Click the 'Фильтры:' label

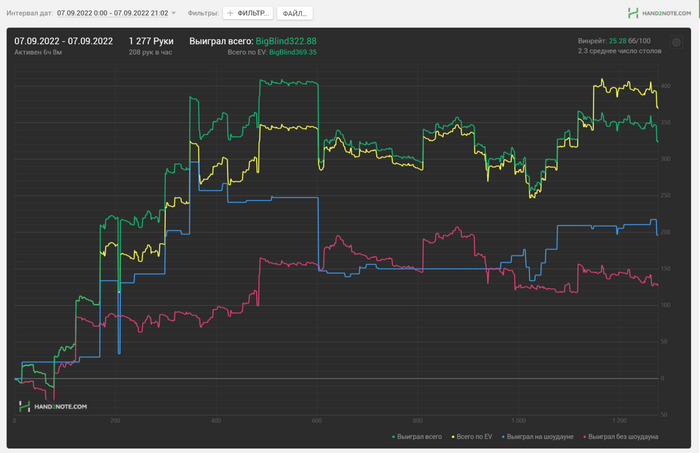pos(203,13)
